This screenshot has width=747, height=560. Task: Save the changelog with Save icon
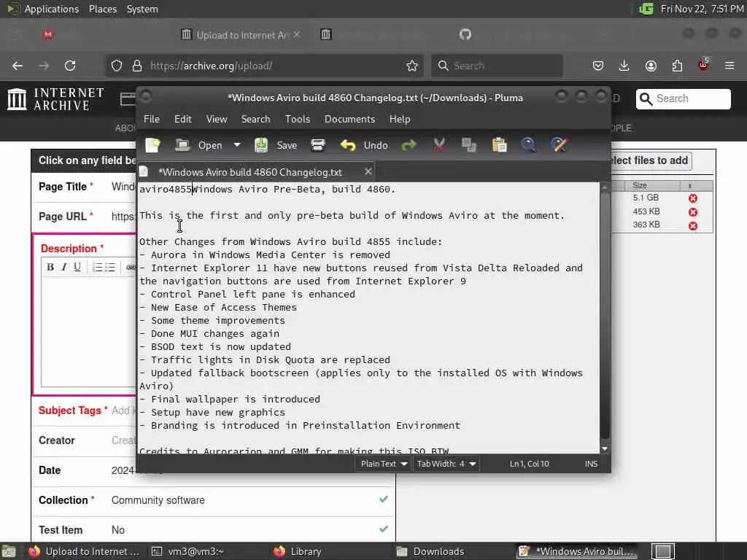(261, 145)
